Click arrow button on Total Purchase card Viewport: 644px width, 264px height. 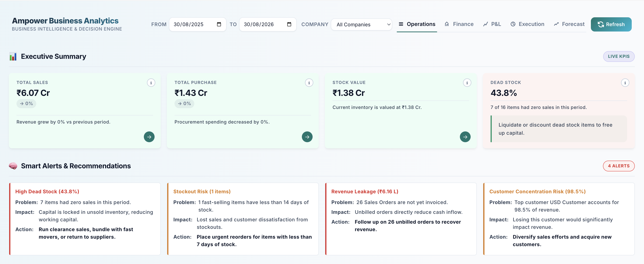(x=307, y=137)
